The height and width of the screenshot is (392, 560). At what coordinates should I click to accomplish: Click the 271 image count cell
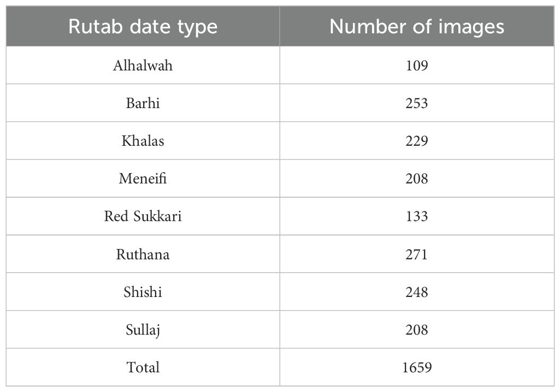coord(417,254)
